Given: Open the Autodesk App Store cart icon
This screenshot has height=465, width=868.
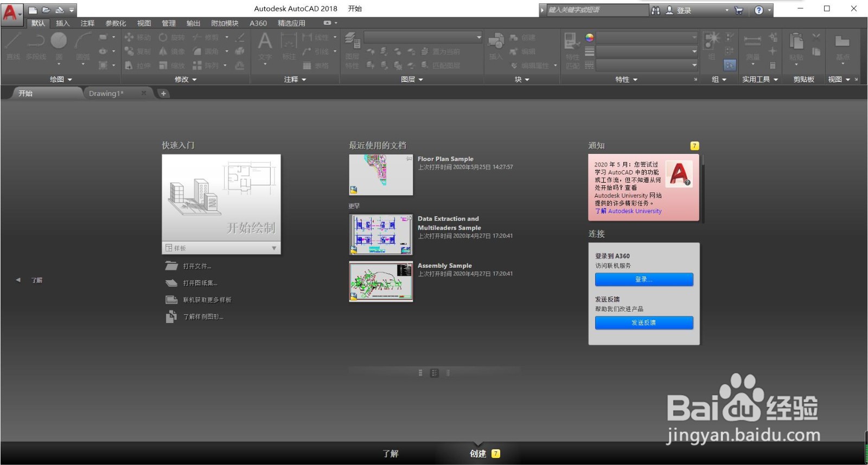Looking at the screenshot, I should point(738,10).
